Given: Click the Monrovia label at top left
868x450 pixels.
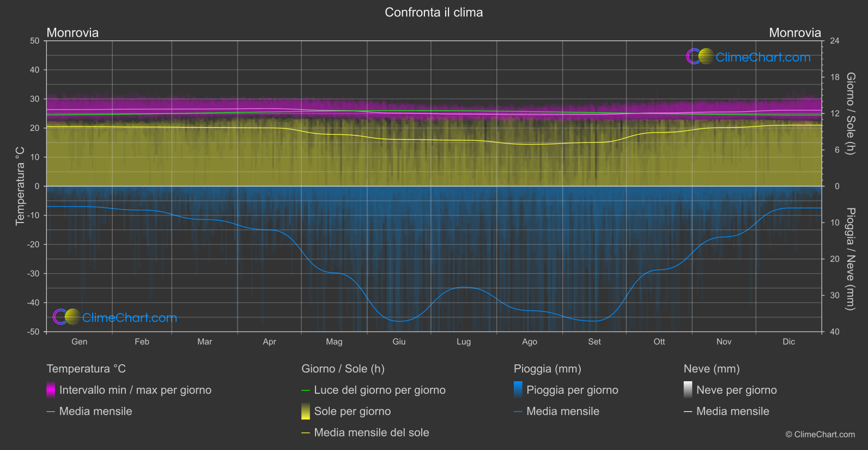Looking at the screenshot, I should (72, 33).
